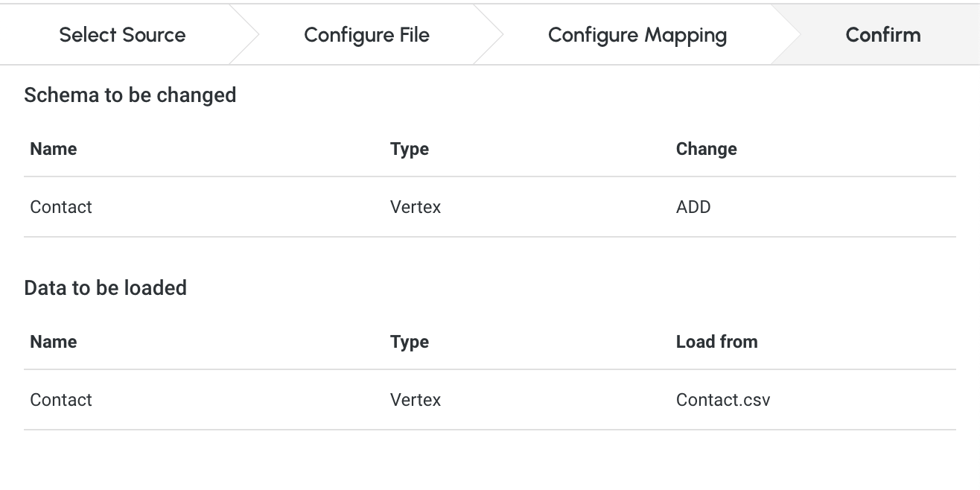Image resolution: width=980 pixels, height=490 pixels.
Task: Click the Change column header
Action: click(x=706, y=149)
